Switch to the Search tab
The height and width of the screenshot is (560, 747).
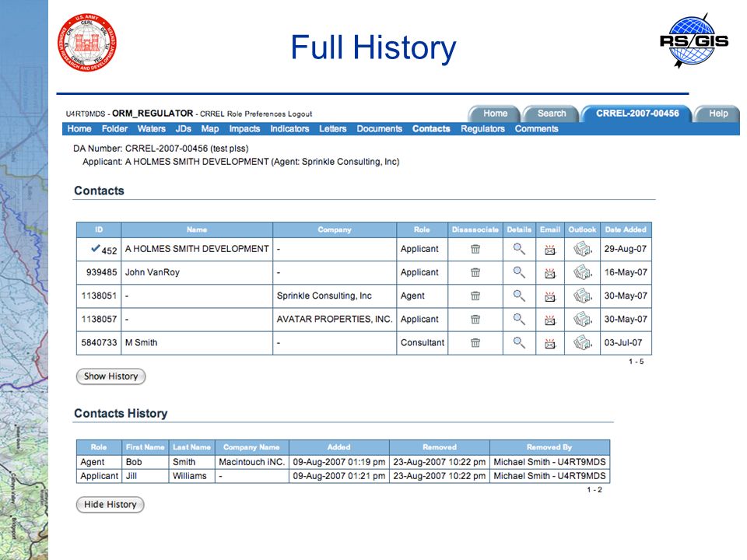tap(552, 114)
